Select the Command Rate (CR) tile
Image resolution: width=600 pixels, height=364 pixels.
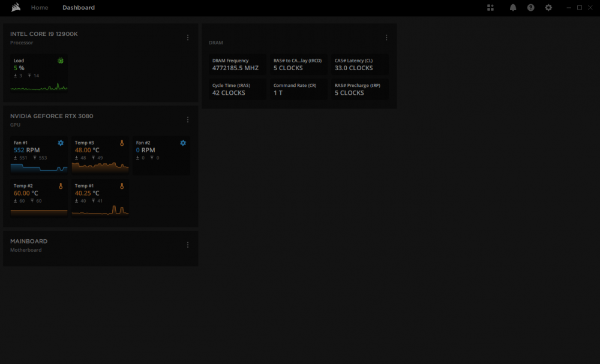tap(299, 89)
